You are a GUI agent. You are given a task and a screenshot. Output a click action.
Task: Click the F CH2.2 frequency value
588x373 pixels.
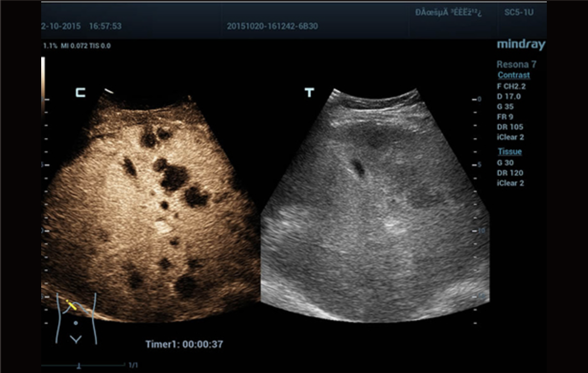(511, 86)
